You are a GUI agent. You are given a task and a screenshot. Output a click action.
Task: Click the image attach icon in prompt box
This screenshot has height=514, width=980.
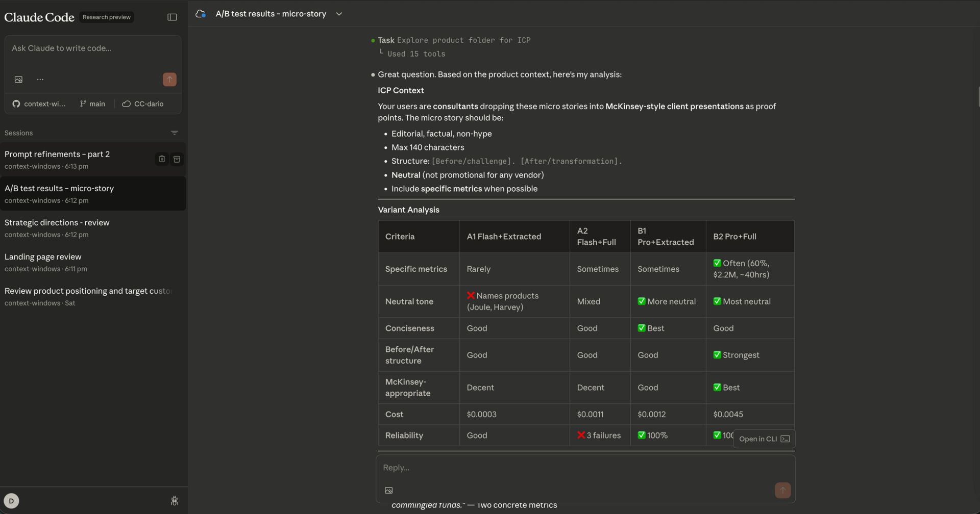[x=18, y=80]
